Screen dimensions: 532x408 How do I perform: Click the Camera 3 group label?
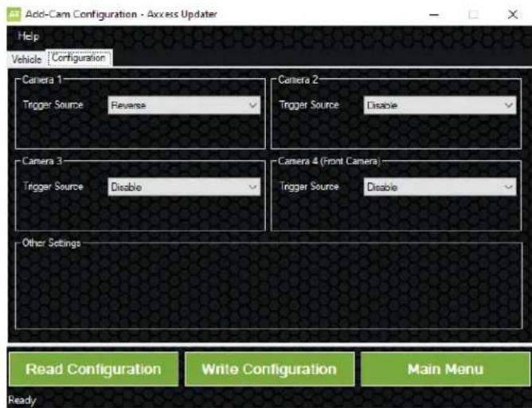point(42,161)
